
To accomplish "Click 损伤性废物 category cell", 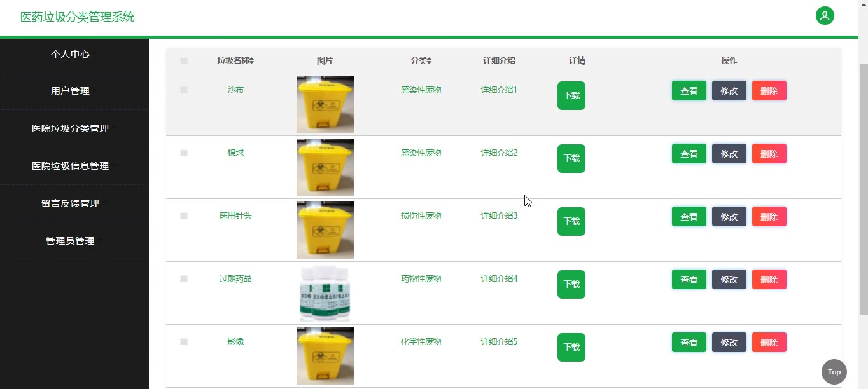I will [421, 216].
